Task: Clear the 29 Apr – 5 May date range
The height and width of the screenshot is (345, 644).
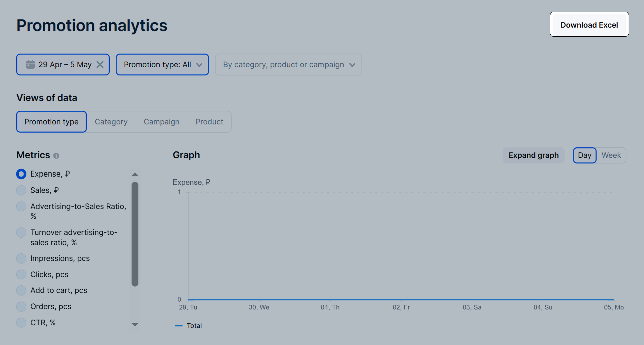Action: pyautogui.click(x=100, y=65)
